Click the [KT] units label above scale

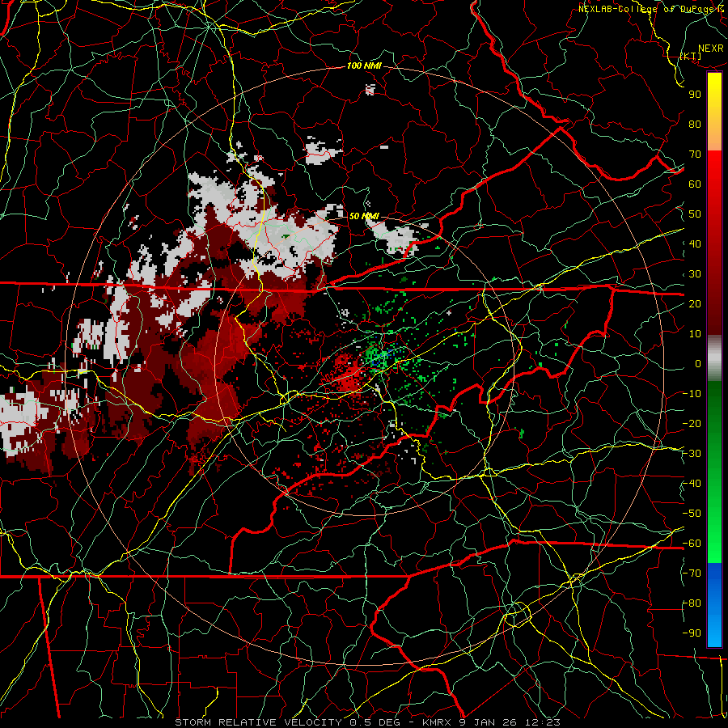pyautogui.click(x=691, y=56)
